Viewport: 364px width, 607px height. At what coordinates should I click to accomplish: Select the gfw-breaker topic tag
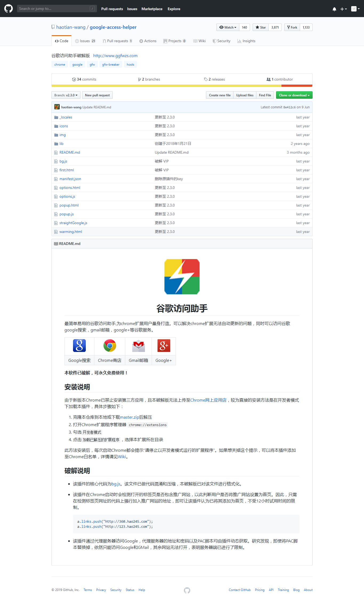(111, 64)
